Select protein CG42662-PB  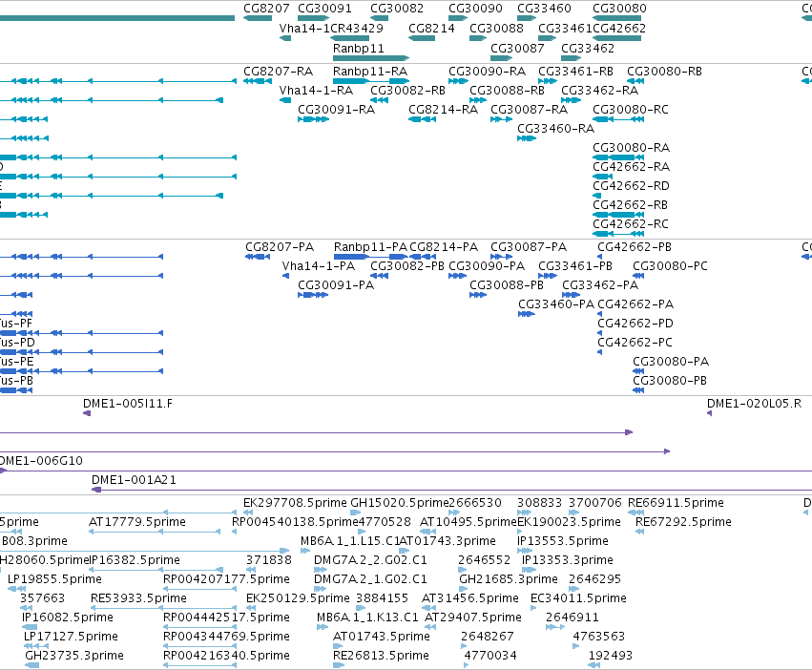pyautogui.click(x=599, y=257)
